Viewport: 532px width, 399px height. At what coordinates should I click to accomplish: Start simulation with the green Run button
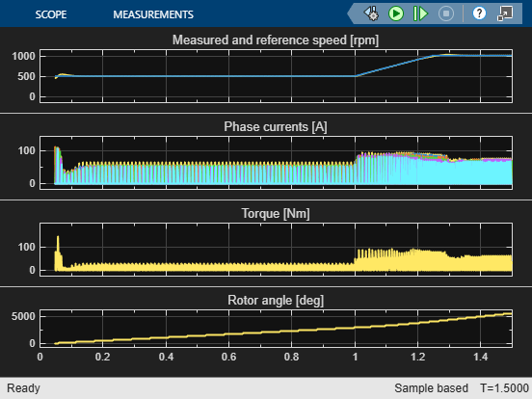[395, 13]
